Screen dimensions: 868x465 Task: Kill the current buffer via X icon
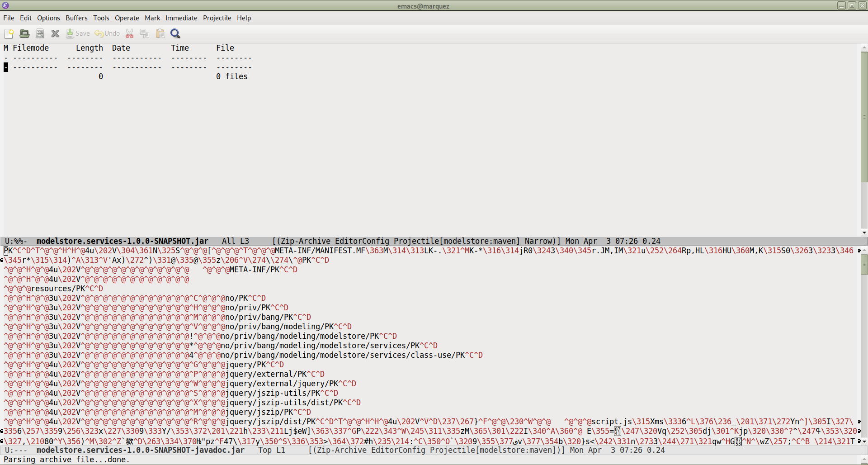coord(55,33)
